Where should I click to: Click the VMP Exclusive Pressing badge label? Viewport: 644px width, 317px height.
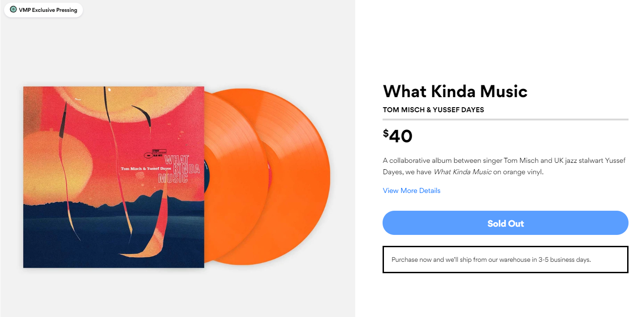48,10
